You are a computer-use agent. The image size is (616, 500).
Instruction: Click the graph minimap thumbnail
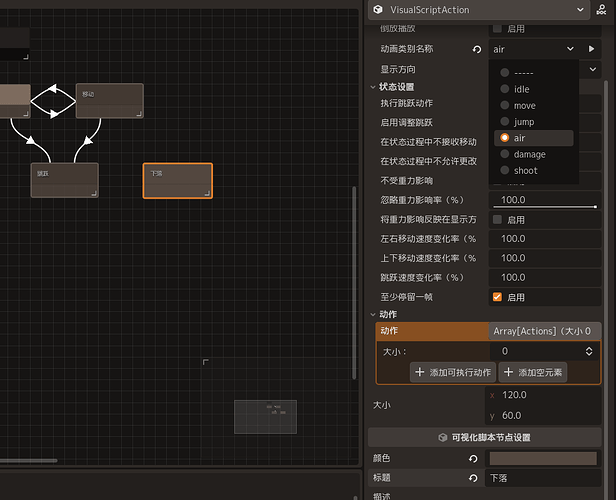(265, 417)
